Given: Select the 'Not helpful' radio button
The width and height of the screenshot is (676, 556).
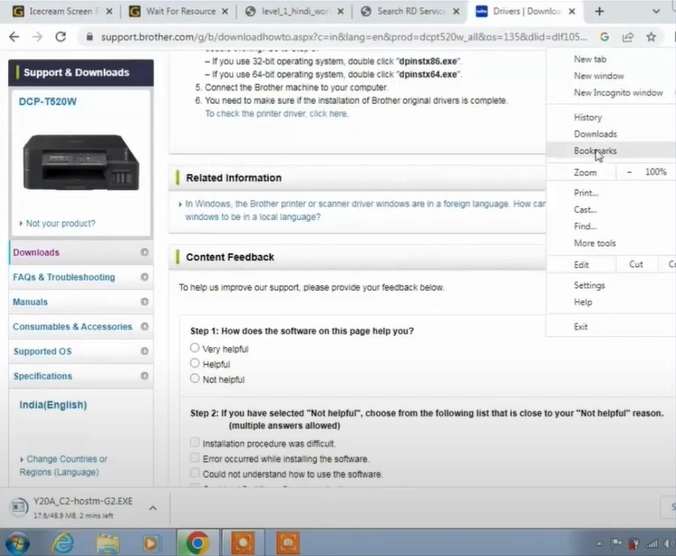Looking at the screenshot, I should point(195,379).
